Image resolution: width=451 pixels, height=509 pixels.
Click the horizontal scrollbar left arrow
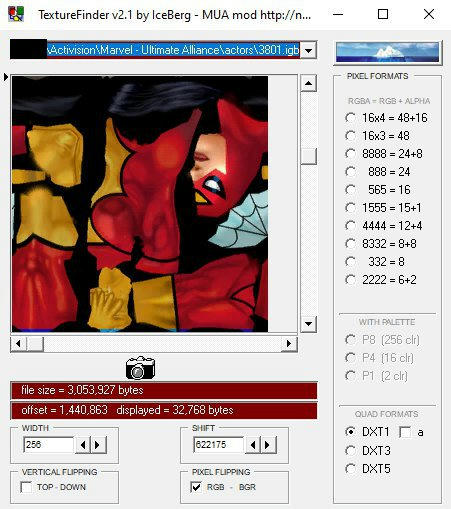(x=18, y=344)
